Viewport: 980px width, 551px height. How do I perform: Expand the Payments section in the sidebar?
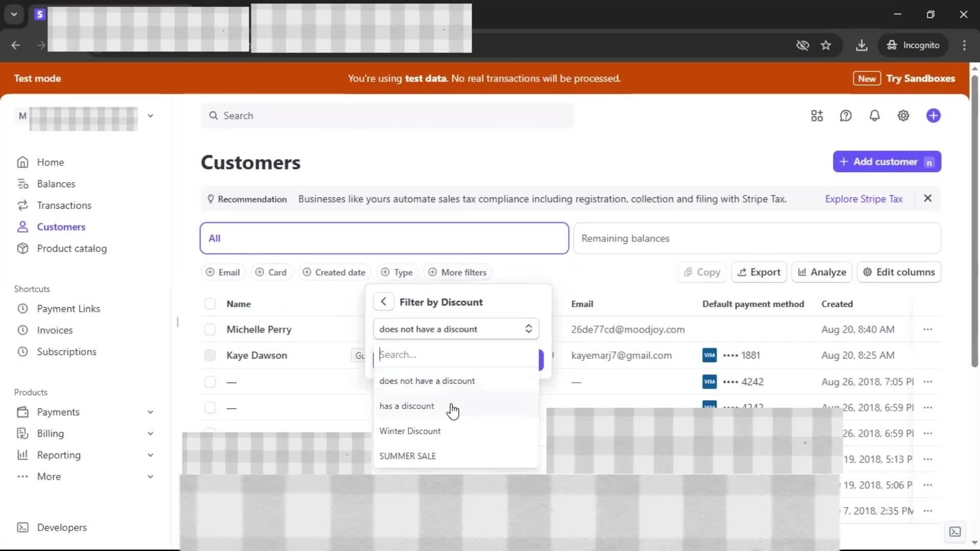click(x=150, y=412)
